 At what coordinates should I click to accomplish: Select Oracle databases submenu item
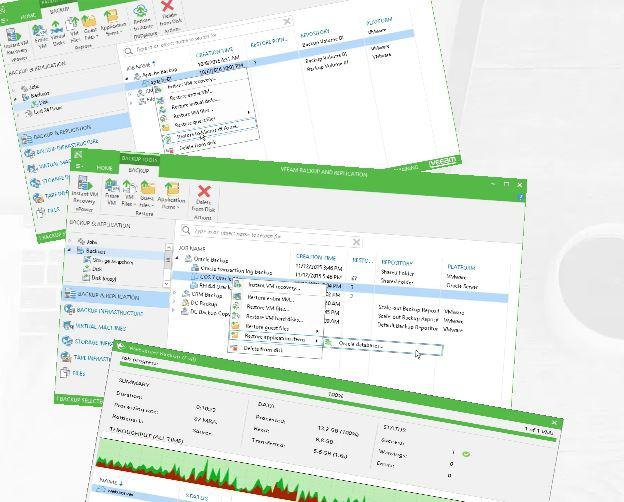383,346
